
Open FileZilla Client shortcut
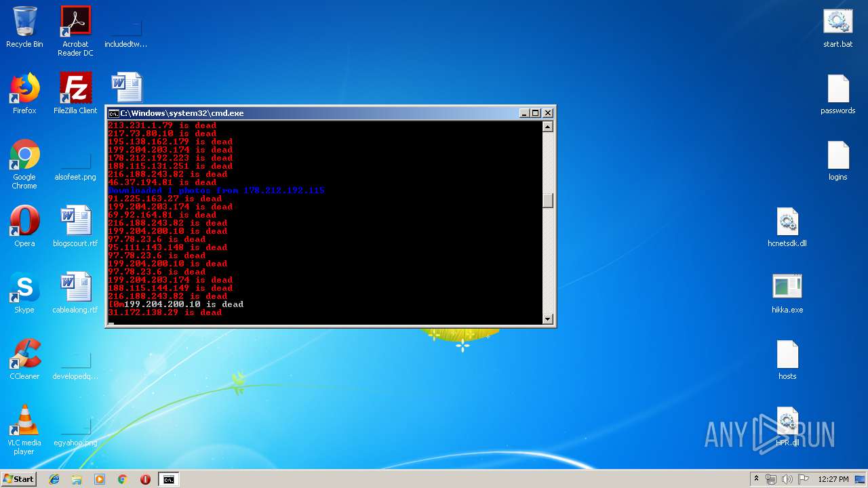[x=75, y=94]
